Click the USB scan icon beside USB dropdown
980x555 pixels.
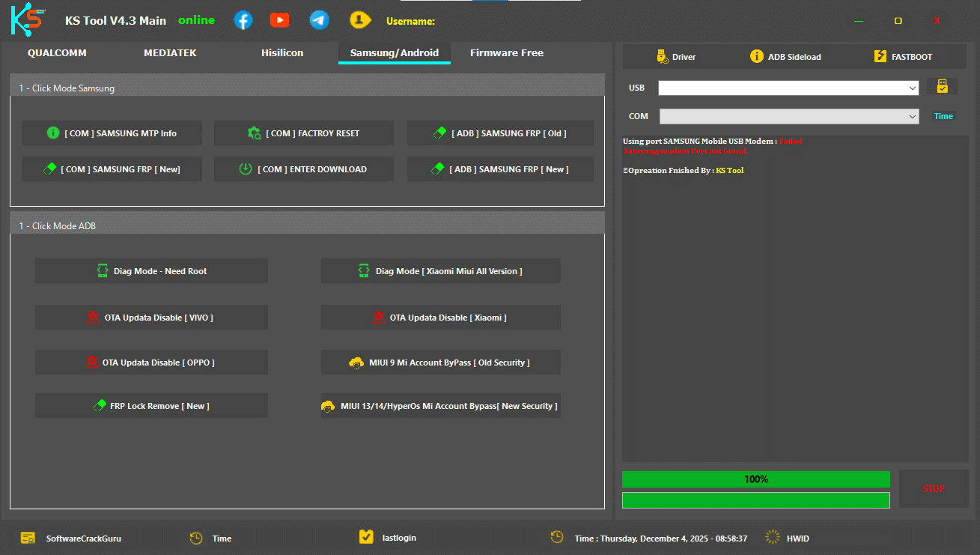coord(942,86)
